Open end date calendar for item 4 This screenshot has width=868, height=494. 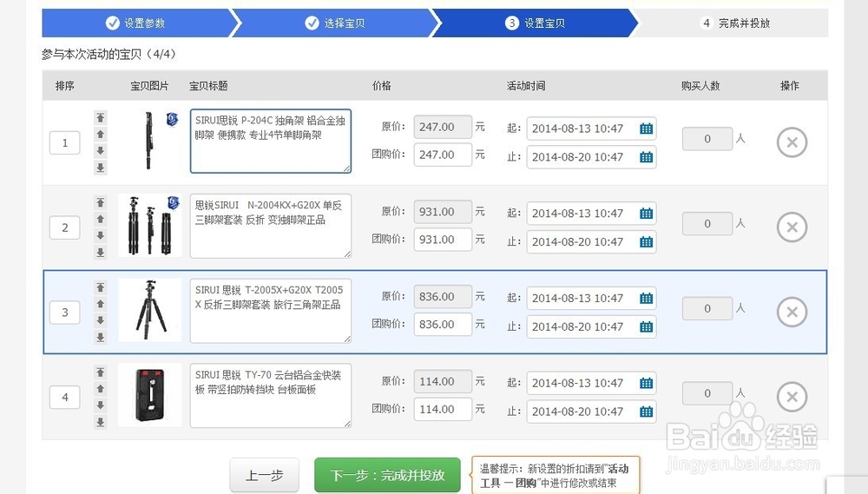point(646,412)
